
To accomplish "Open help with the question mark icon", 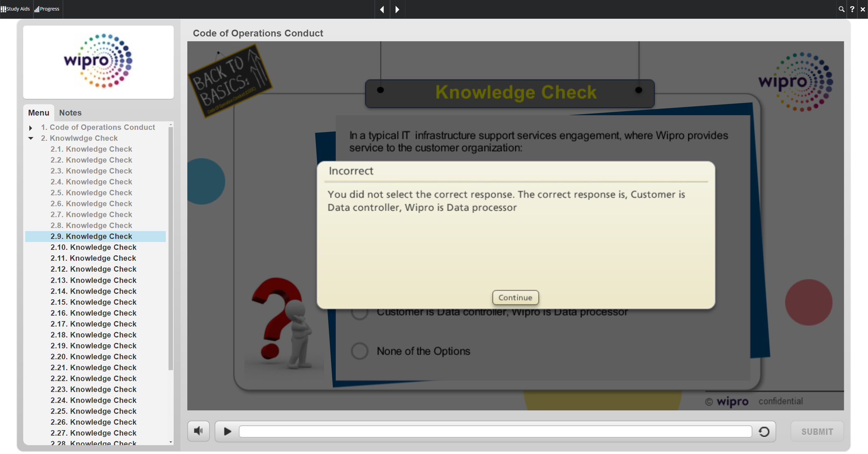I will [x=852, y=9].
